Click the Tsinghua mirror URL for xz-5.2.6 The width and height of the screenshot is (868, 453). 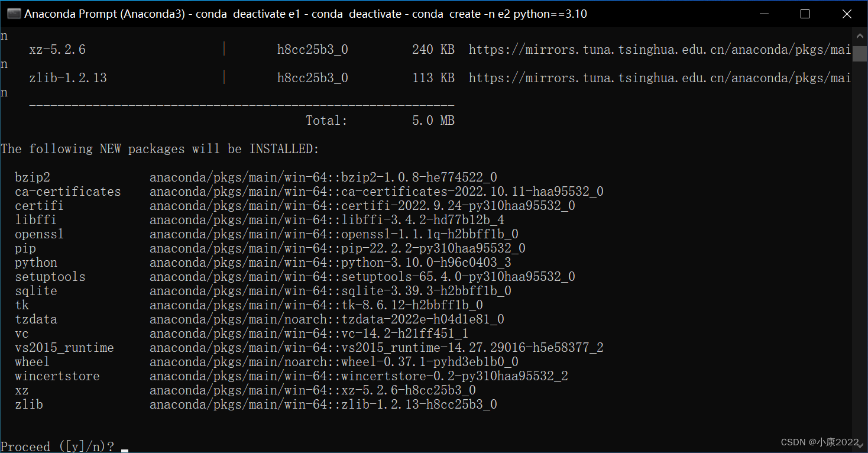[659, 50]
